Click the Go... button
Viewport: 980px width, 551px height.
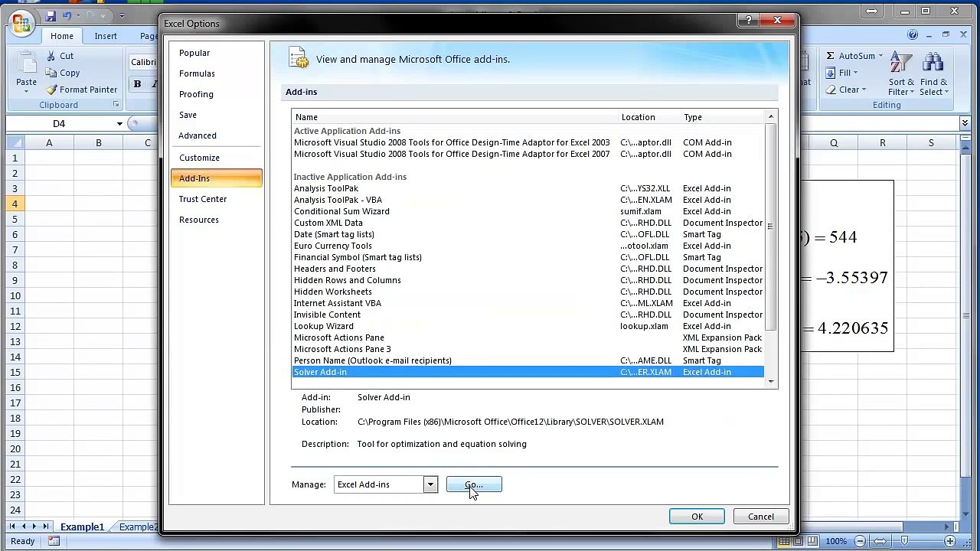point(474,484)
